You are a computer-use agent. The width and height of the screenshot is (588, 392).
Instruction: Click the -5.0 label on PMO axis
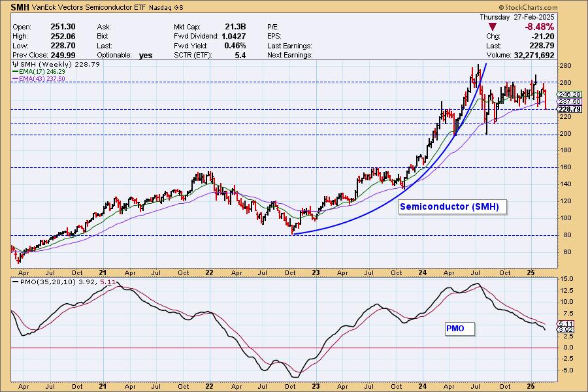click(566, 370)
